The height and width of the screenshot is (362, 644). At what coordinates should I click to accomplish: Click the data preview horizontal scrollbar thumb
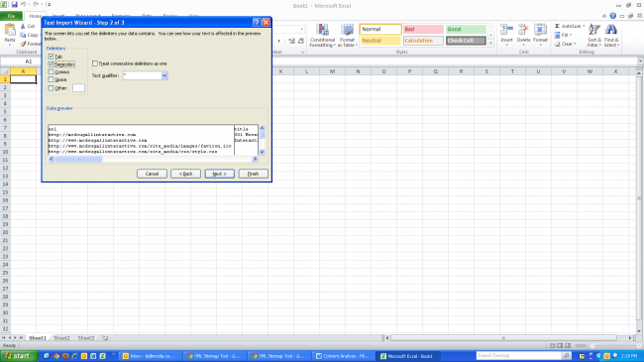pyautogui.click(x=79, y=159)
